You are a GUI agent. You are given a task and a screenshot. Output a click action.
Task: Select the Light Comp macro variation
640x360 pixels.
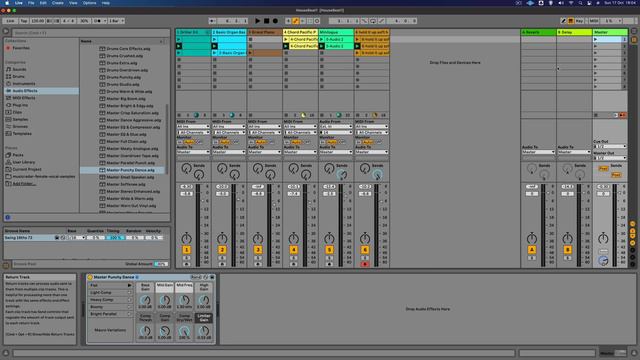(x=110, y=293)
